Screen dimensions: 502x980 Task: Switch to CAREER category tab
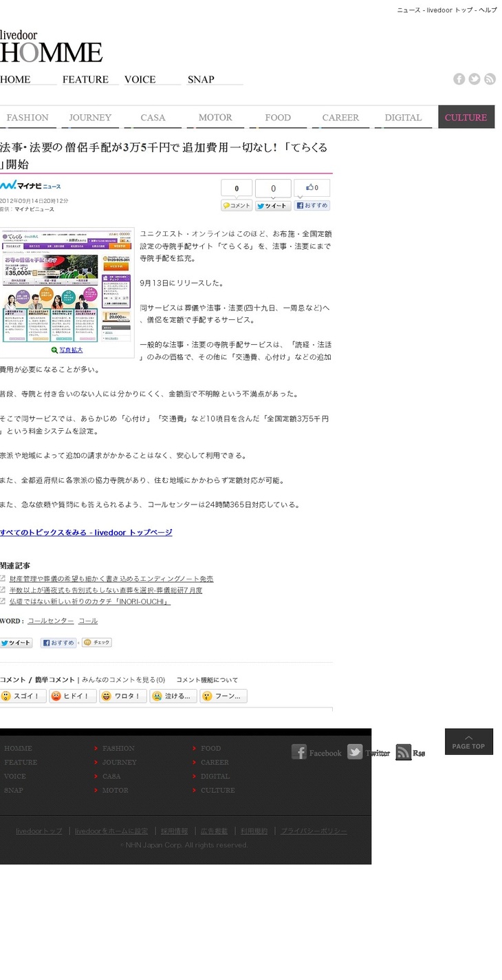340,118
